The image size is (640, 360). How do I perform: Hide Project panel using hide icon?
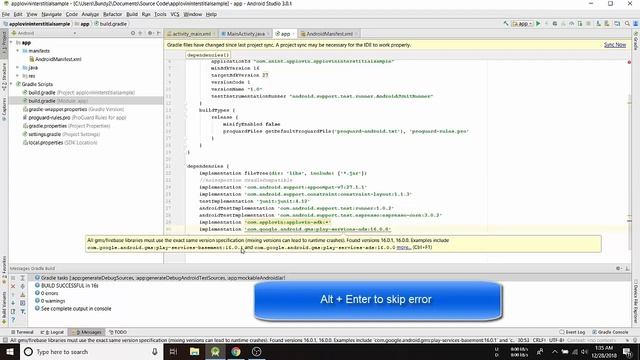[x=158, y=33]
